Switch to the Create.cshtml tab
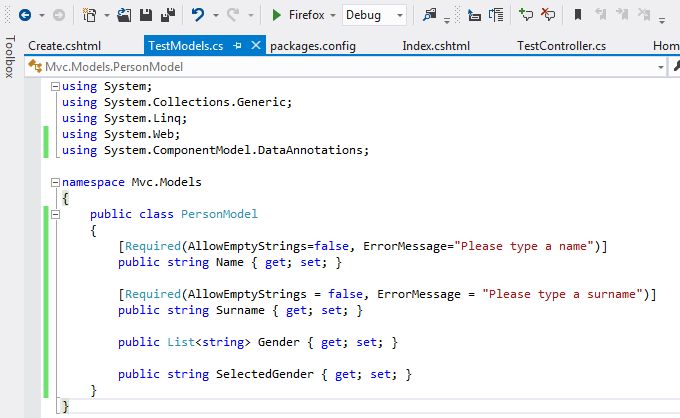Screen dimensions: 680x418 64,46
